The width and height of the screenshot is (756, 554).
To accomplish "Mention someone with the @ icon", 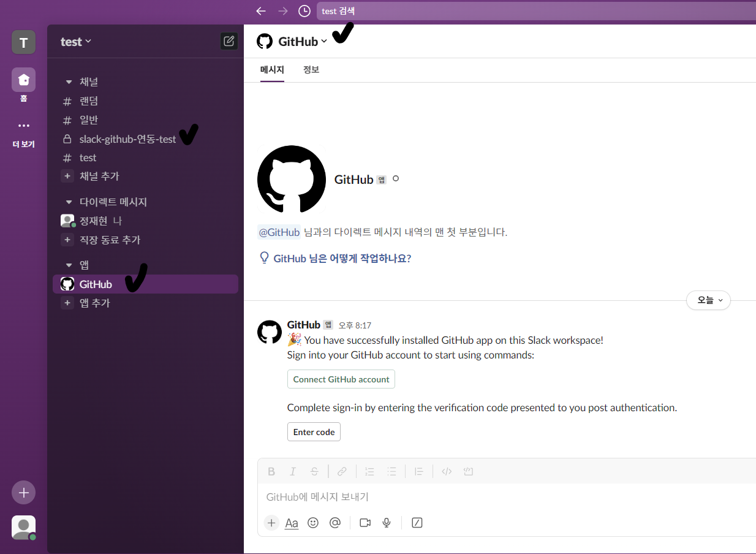I will (x=335, y=523).
